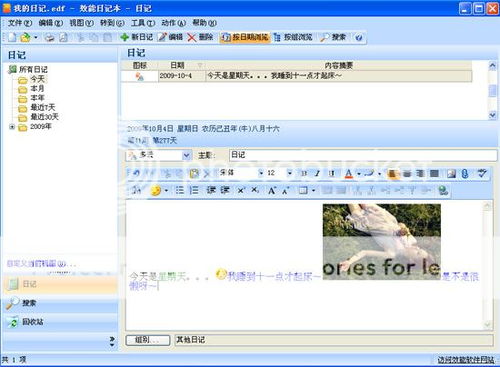Click the increase font size A icon
500x367 pixels.
pyautogui.click(x=272, y=190)
